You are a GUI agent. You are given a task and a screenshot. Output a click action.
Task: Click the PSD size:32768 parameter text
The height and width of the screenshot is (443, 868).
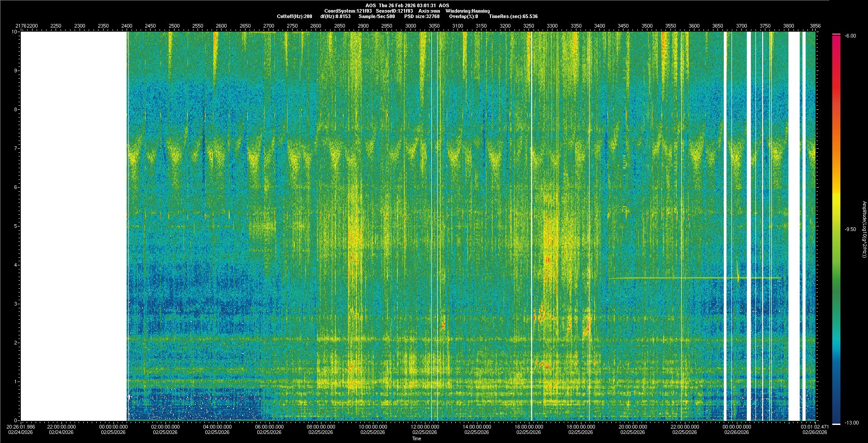[422, 16]
